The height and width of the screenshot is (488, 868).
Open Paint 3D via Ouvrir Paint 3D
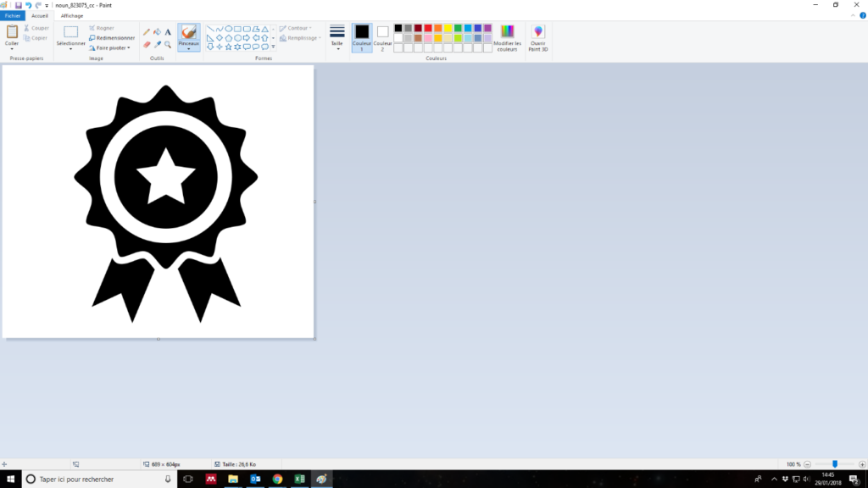[538, 38]
